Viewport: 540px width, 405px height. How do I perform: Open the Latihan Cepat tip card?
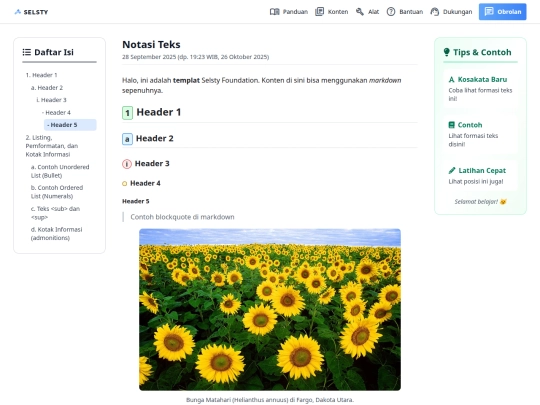click(480, 175)
